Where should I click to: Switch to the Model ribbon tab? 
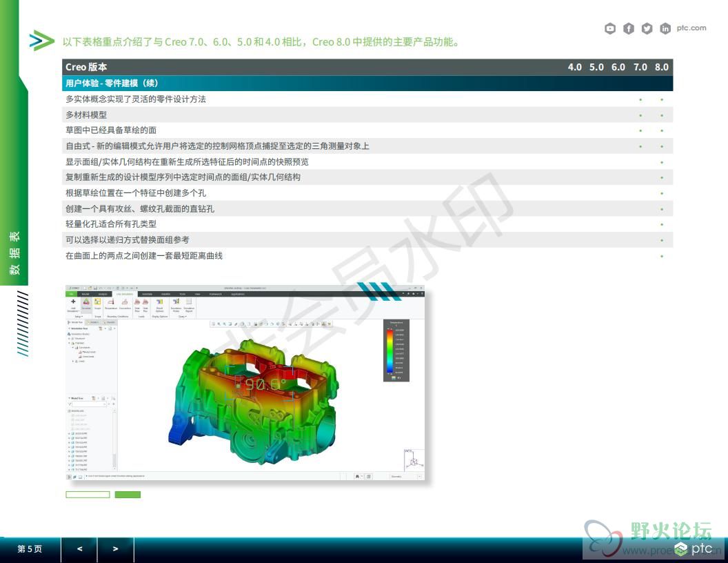(x=85, y=294)
